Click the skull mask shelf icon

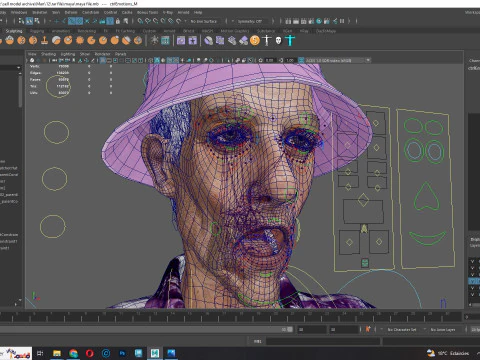click(x=278, y=41)
